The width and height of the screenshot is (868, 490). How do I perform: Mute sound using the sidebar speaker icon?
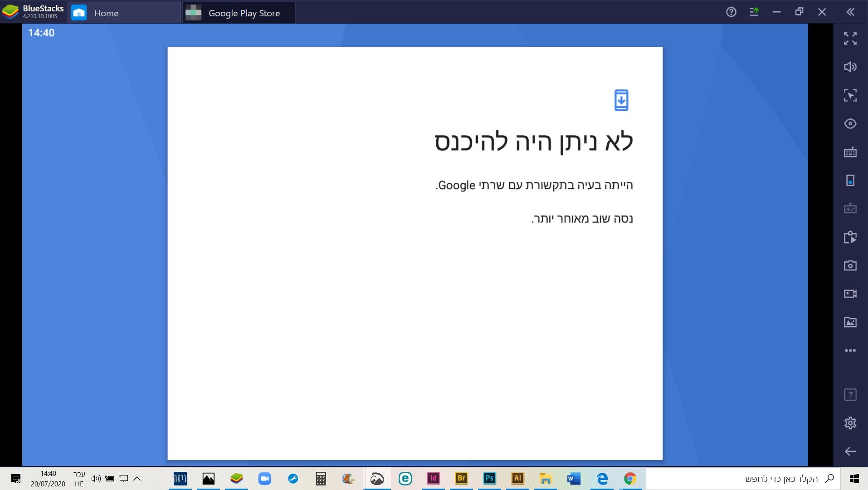[x=850, y=66]
